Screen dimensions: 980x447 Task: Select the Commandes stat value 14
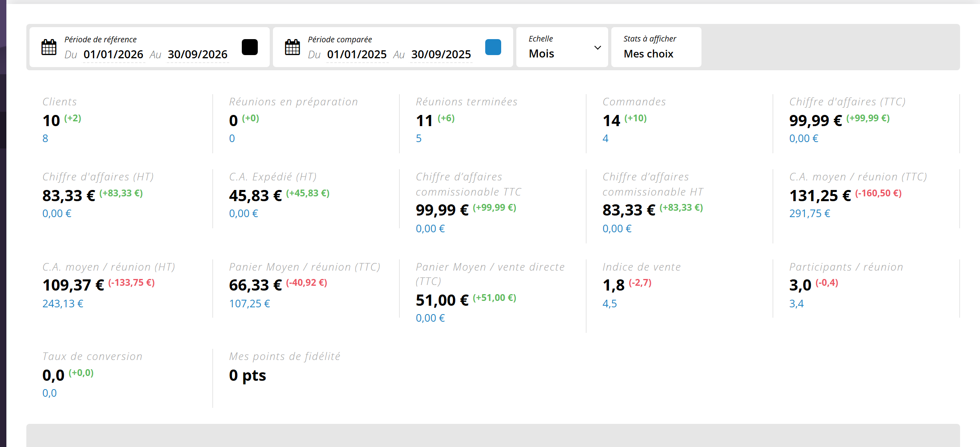coord(611,121)
